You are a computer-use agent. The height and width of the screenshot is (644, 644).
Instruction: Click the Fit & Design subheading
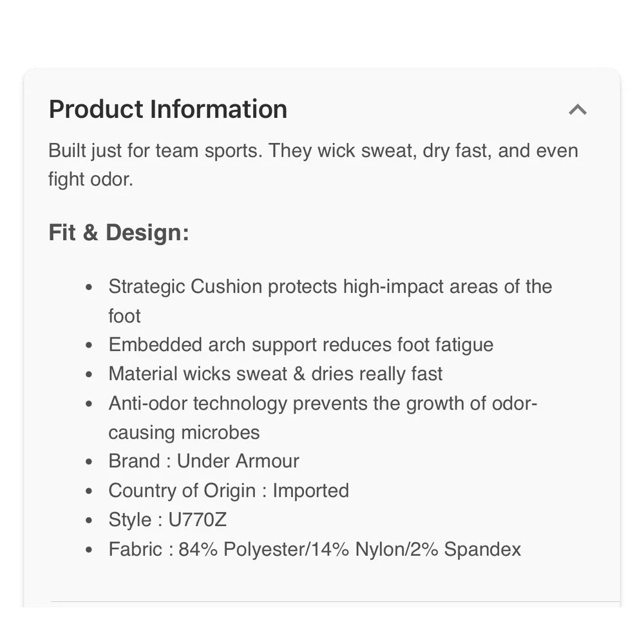118,232
